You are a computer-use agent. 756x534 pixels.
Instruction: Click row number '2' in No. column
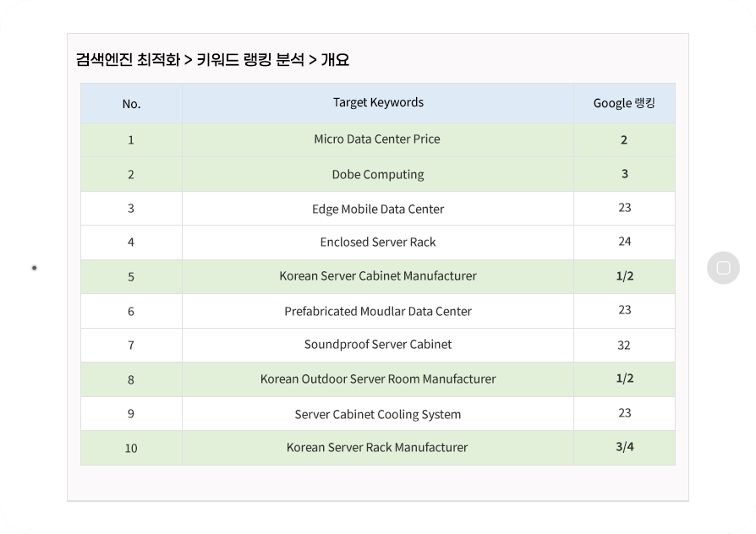(131, 174)
